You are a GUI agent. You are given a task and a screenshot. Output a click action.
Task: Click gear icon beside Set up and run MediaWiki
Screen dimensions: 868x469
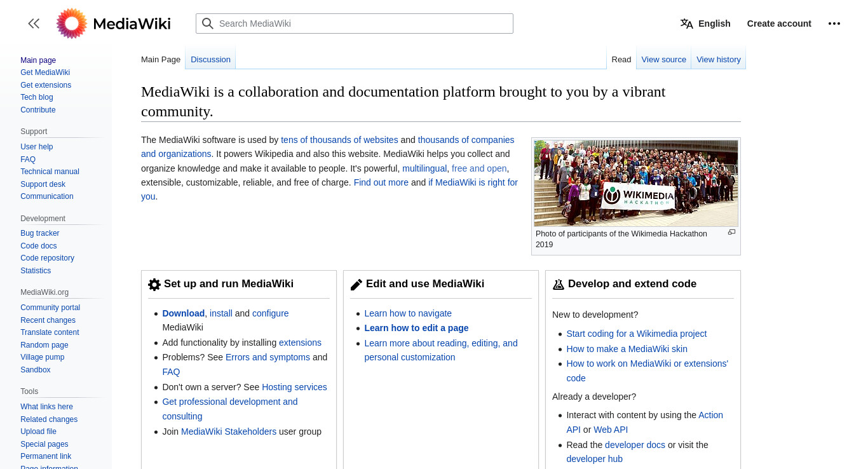point(154,285)
